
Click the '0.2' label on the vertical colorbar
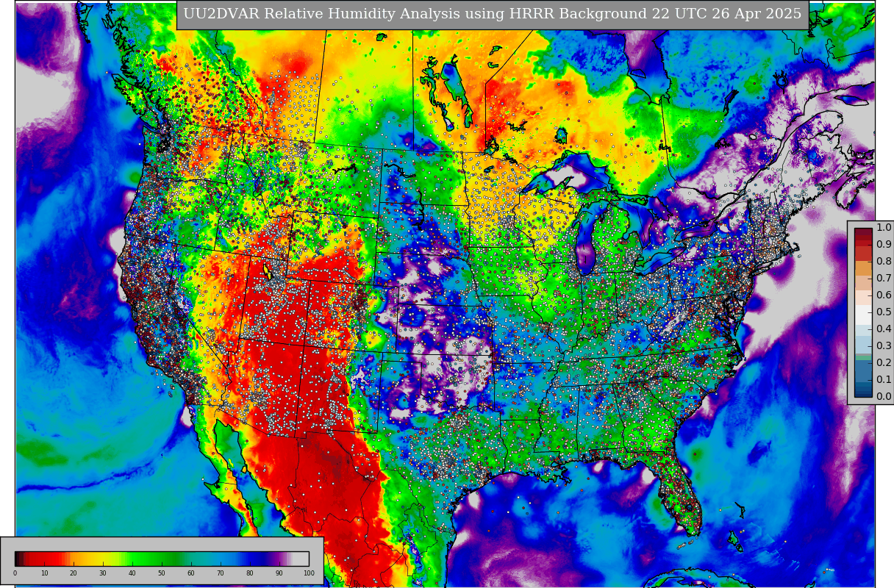pyautogui.click(x=884, y=363)
